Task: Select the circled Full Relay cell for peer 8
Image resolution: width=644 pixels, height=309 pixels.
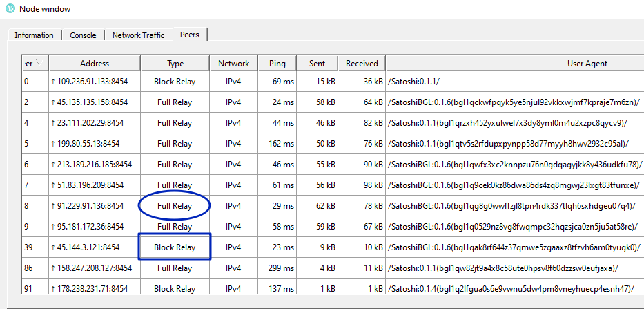Action: coord(175,206)
